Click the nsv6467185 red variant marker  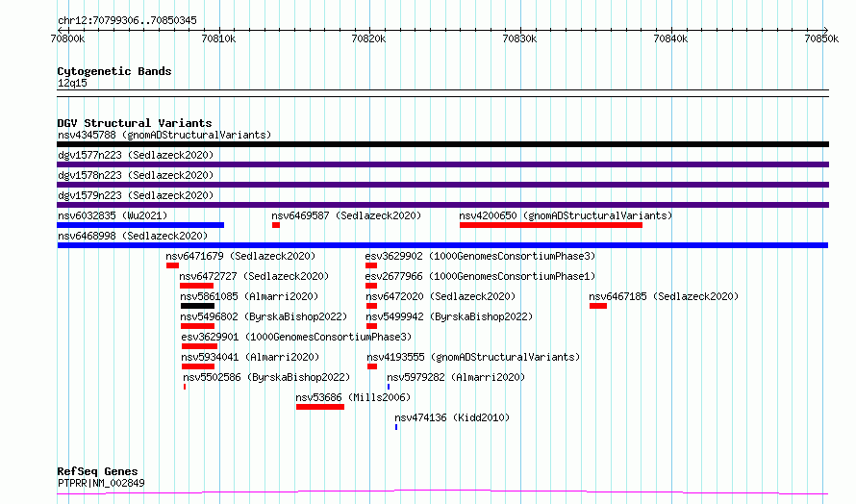[598, 306]
